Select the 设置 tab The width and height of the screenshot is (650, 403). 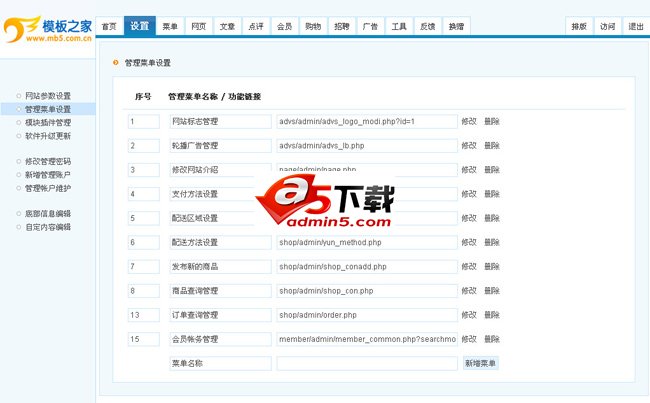(x=140, y=26)
